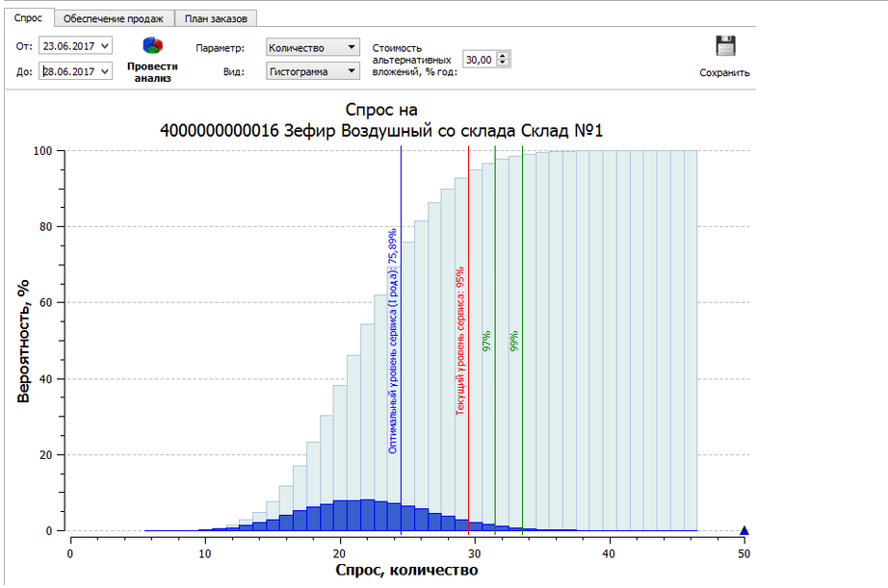The height and width of the screenshot is (588, 888).
Task: Open the Параметр combo box Количество
Action: coord(313,47)
